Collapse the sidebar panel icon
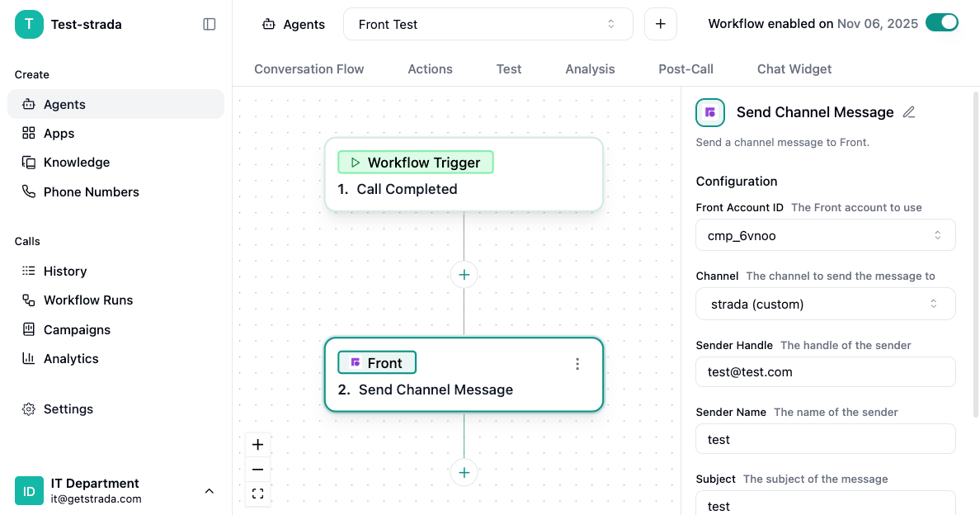The width and height of the screenshot is (980, 515). coord(210,25)
